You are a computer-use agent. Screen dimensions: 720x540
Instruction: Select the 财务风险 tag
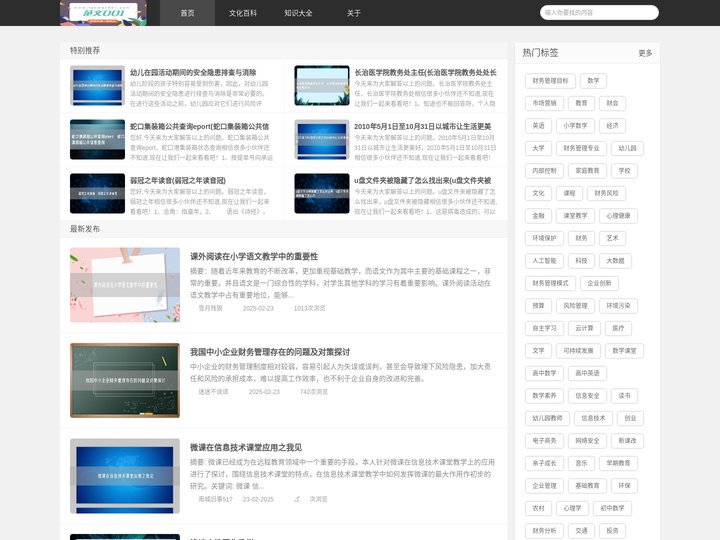606,193
